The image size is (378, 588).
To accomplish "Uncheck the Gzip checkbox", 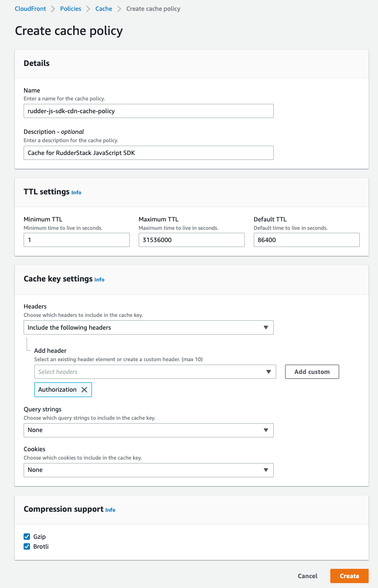I will pyautogui.click(x=27, y=537).
